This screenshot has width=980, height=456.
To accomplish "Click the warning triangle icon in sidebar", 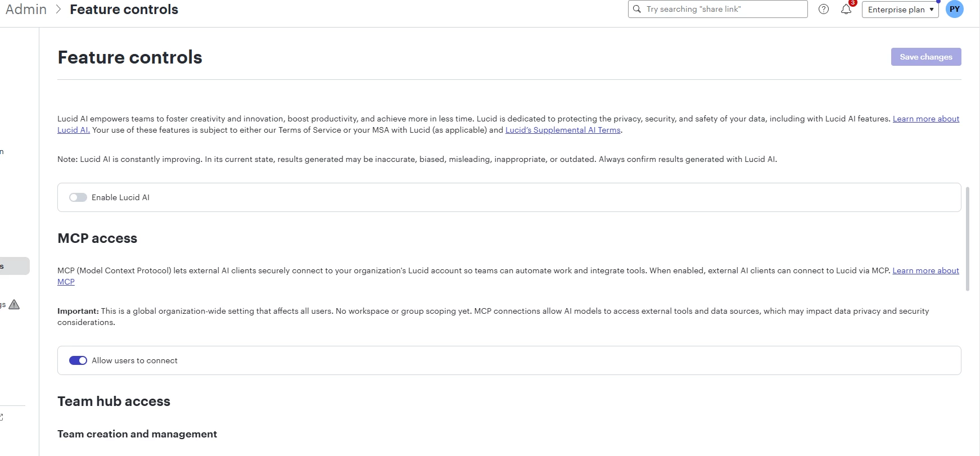I will click(15, 304).
